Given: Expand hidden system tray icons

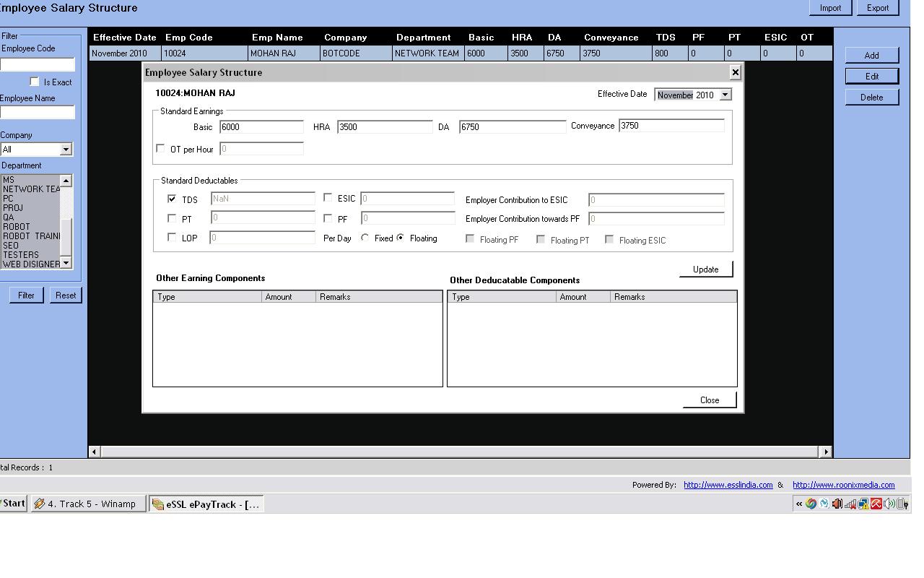Looking at the screenshot, I should (x=799, y=504).
